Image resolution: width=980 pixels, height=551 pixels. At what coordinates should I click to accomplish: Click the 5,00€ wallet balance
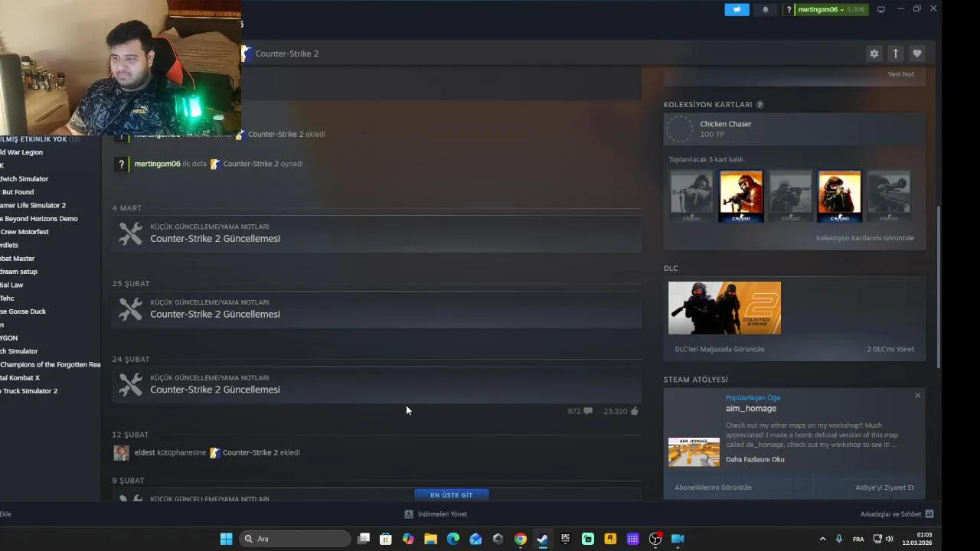[855, 9]
